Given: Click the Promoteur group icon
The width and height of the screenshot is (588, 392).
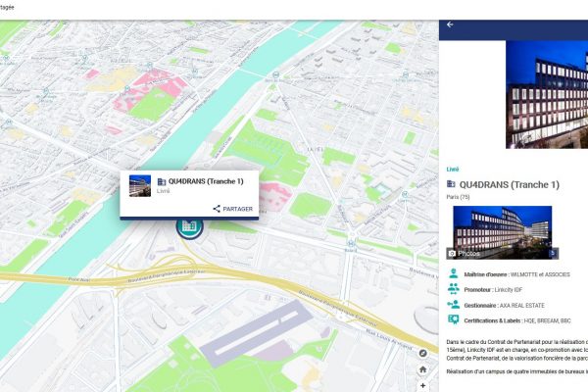Looking at the screenshot, I should pyautogui.click(x=453, y=289).
